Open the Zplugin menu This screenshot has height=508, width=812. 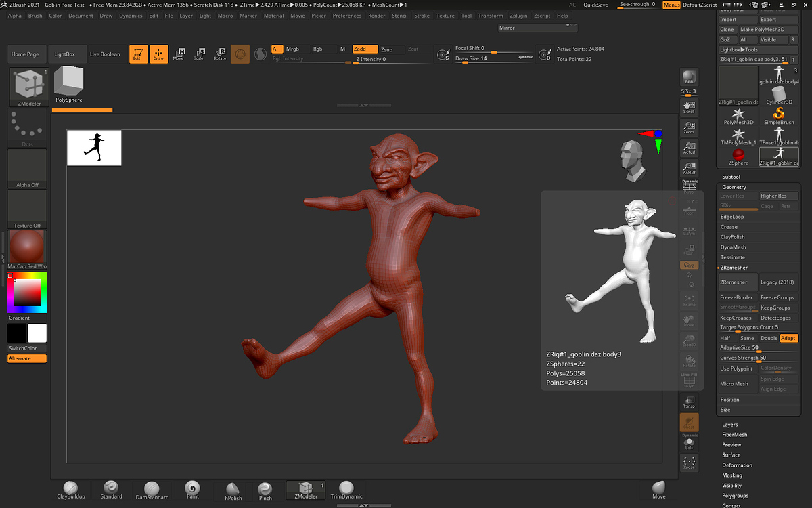coord(518,16)
